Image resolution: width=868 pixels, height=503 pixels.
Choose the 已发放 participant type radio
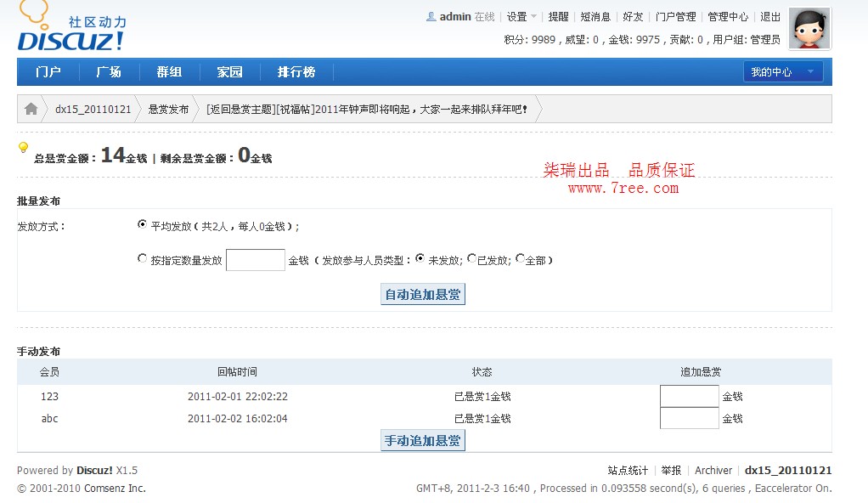[x=471, y=258]
